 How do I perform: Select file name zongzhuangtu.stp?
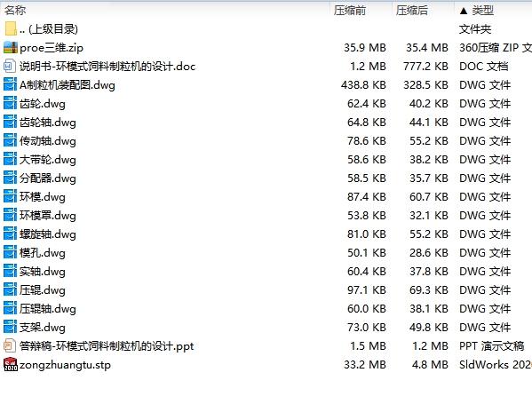65,365
